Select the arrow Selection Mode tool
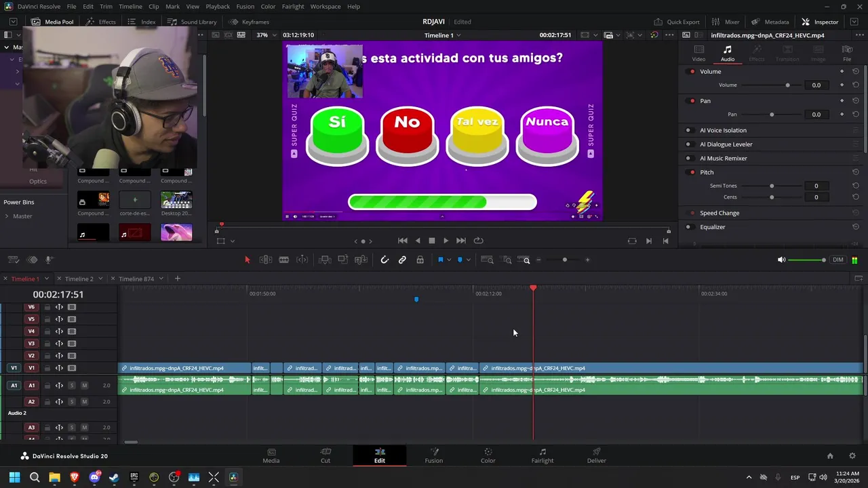 247,260
